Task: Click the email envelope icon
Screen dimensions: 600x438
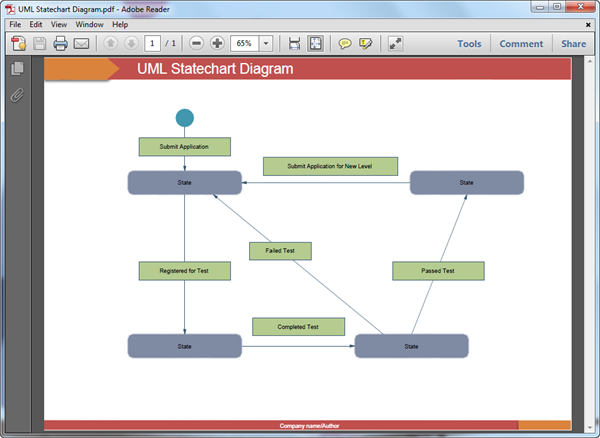Action: tap(82, 44)
